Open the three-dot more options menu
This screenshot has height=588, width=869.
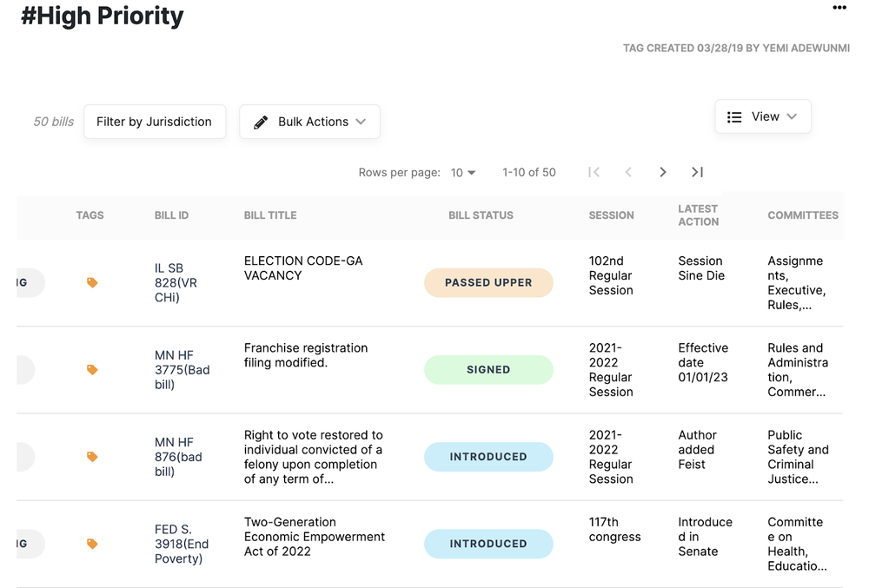pos(839,8)
